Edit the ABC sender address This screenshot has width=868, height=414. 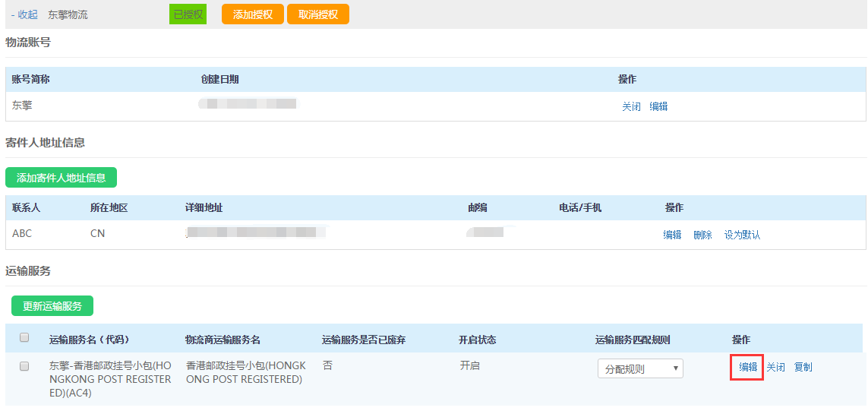(x=672, y=235)
